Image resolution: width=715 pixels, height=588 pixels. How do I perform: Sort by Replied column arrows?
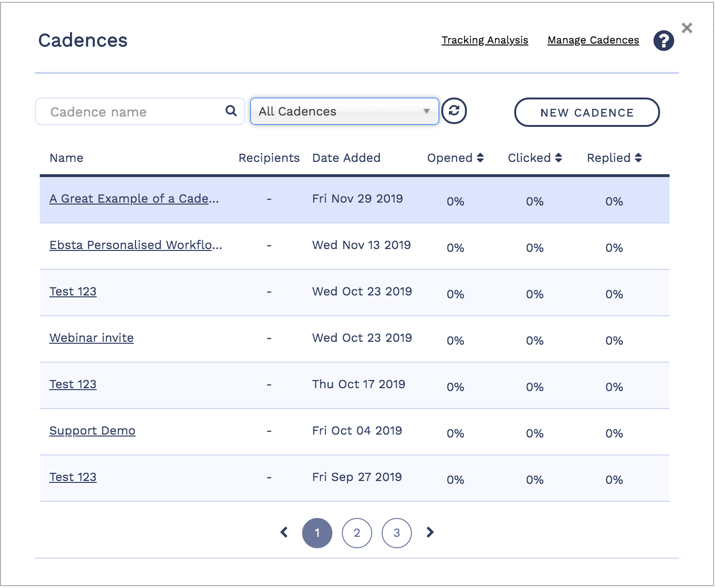(x=638, y=158)
